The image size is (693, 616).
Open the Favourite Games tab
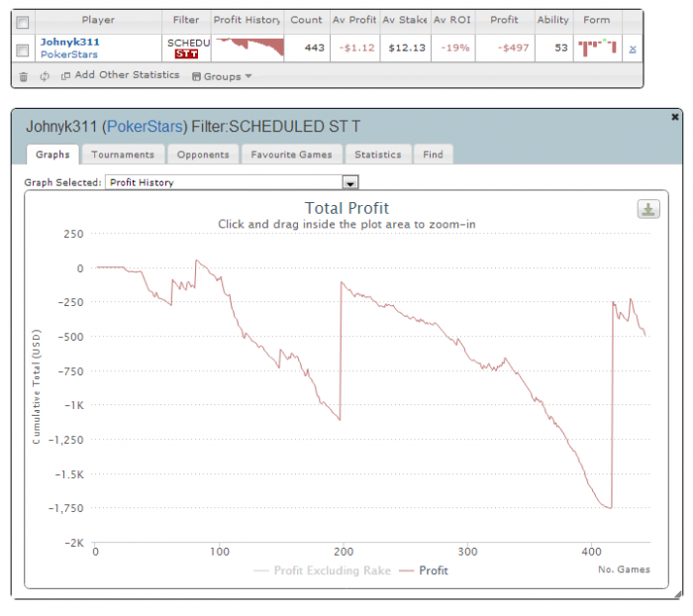291,154
